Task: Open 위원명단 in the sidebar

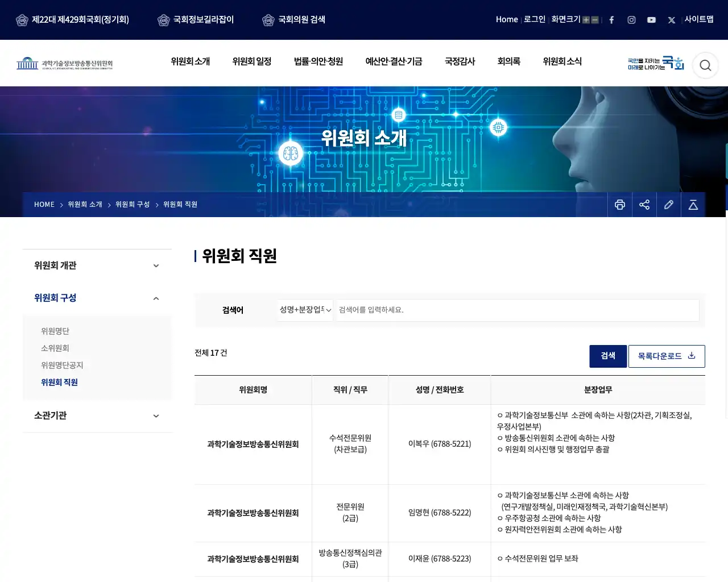Action: pyautogui.click(x=55, y=331)
